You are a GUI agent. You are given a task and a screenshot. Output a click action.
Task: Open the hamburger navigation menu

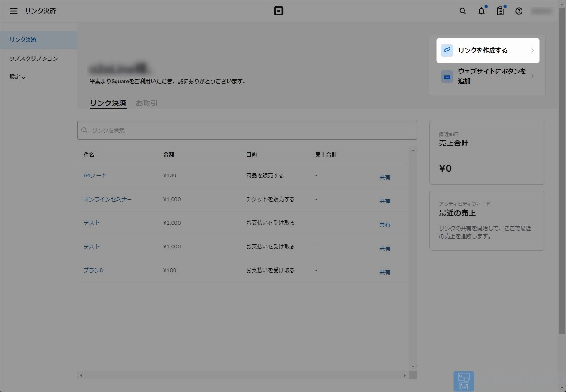click(x=14, y=11)
